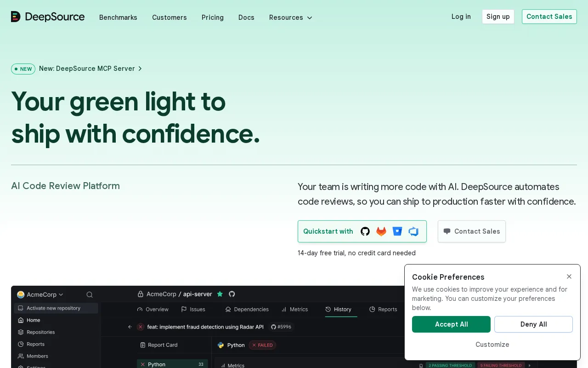588x368 pixels.
Task: Click 14-day free trial note
Action: click(356, 253)
